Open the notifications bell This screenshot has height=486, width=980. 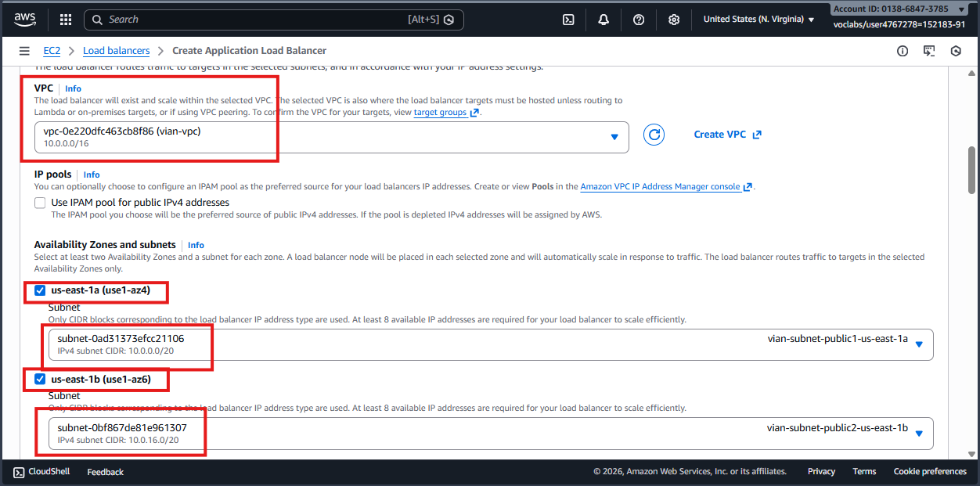[603, 20]
